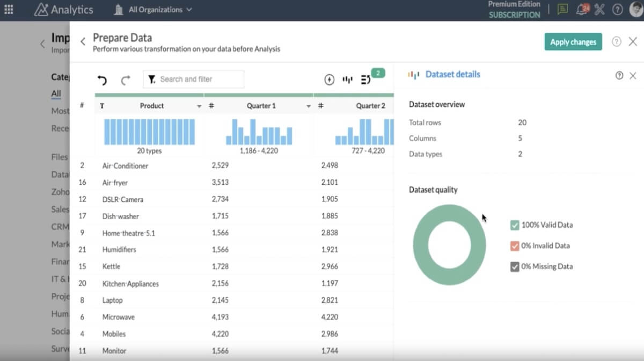Screen dimensions: 644x361
Task: Click the dataset quality donut chart
Action: tap(449, 245)
